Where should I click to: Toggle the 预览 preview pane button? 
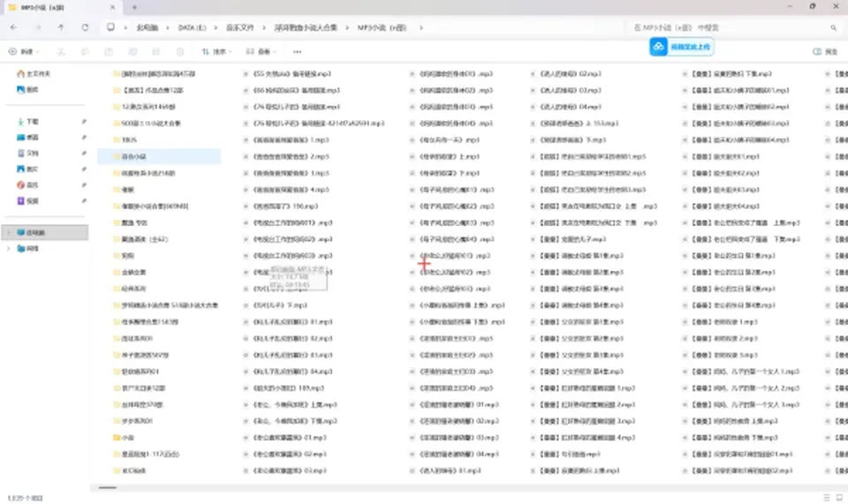[825, 52]
